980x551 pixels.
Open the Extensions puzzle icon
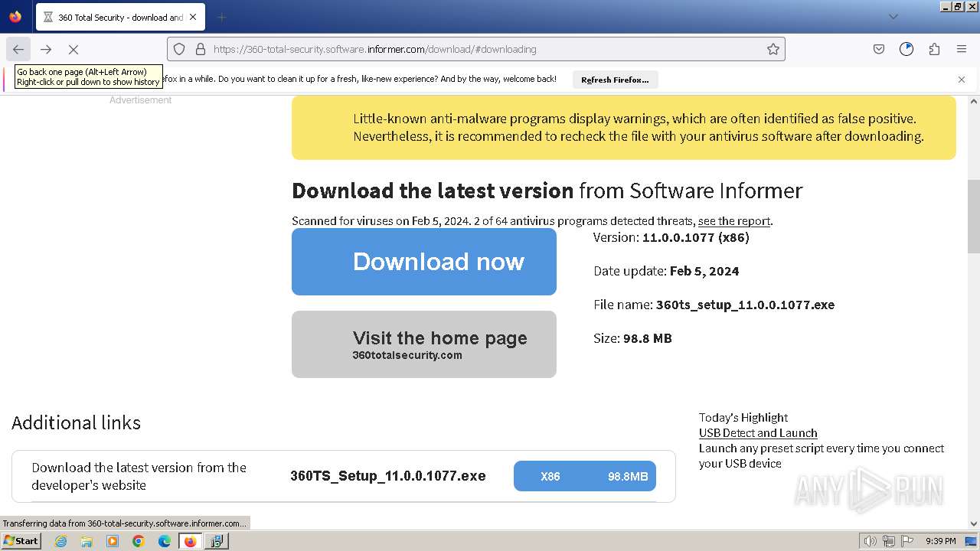[934, 49]
